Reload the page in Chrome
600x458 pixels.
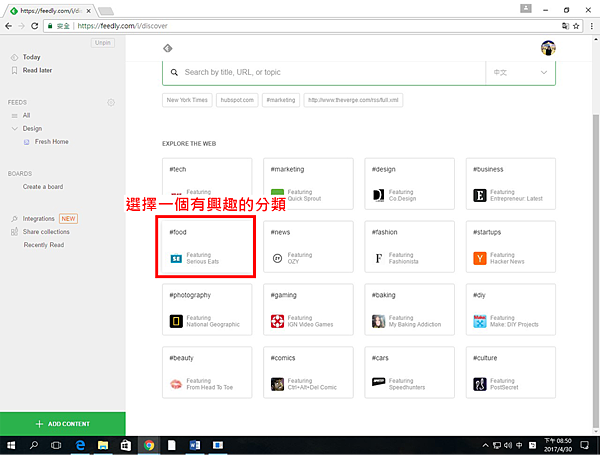(34, 26)
